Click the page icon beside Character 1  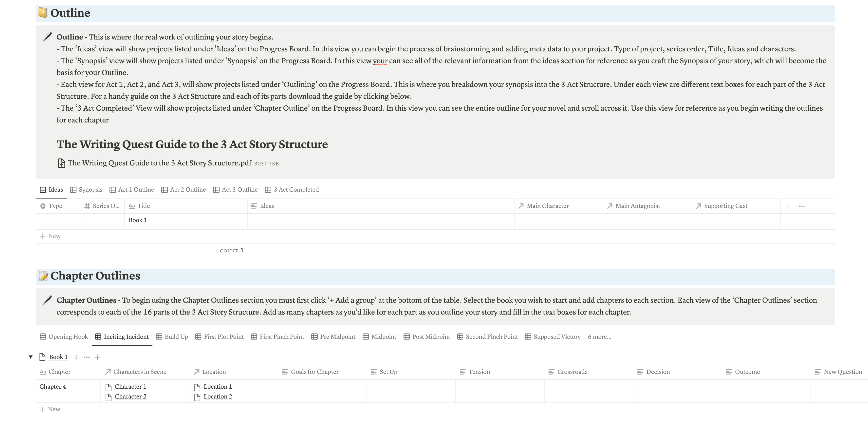[109, 387]
